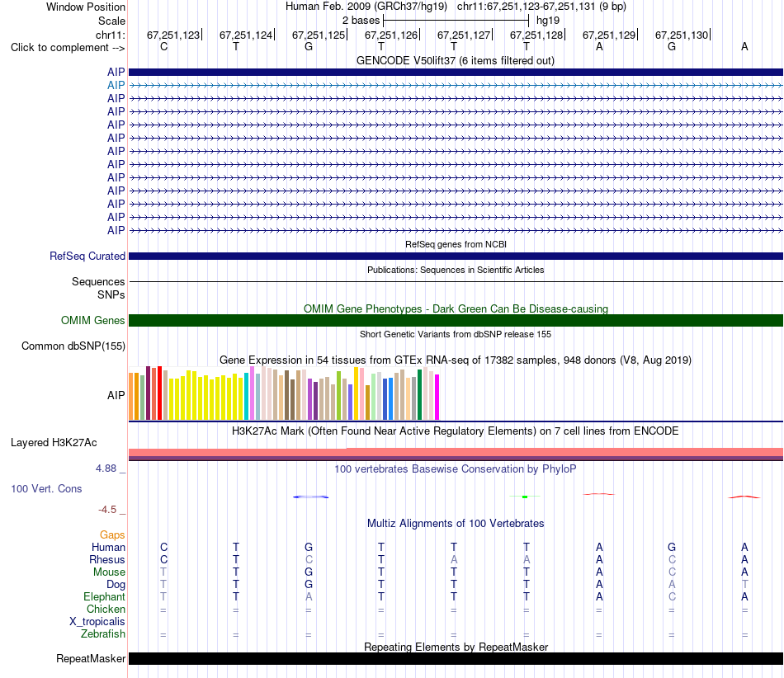Open 'Publications: Sequences in Scientific Articles' title
Screen dimensions: 784x678
pos(456,270)
